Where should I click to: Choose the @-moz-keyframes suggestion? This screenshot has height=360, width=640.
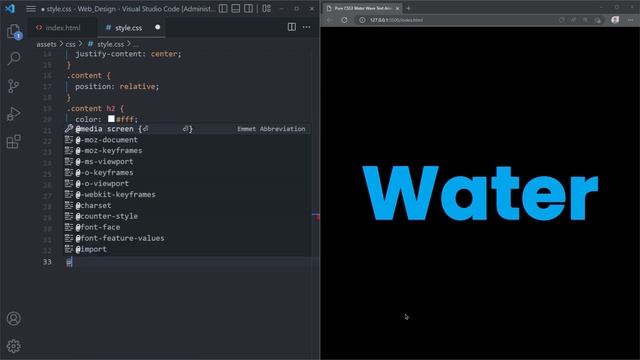[x=187, y=151]
